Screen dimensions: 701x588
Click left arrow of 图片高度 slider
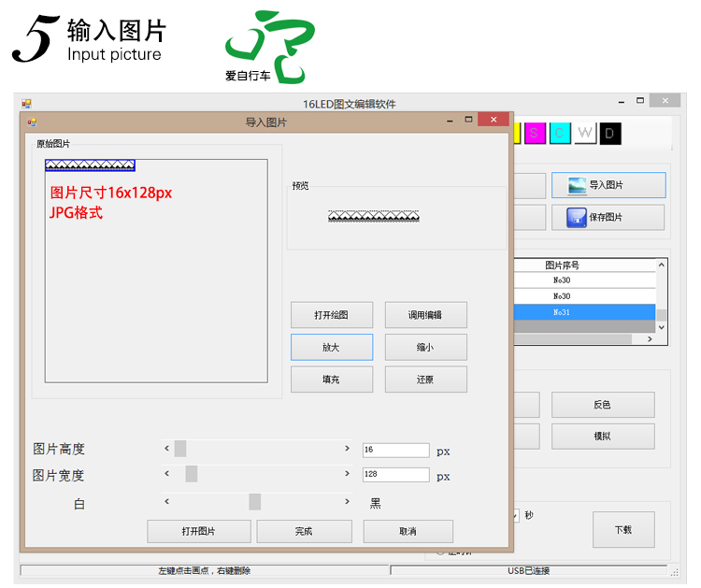point(166,448)
